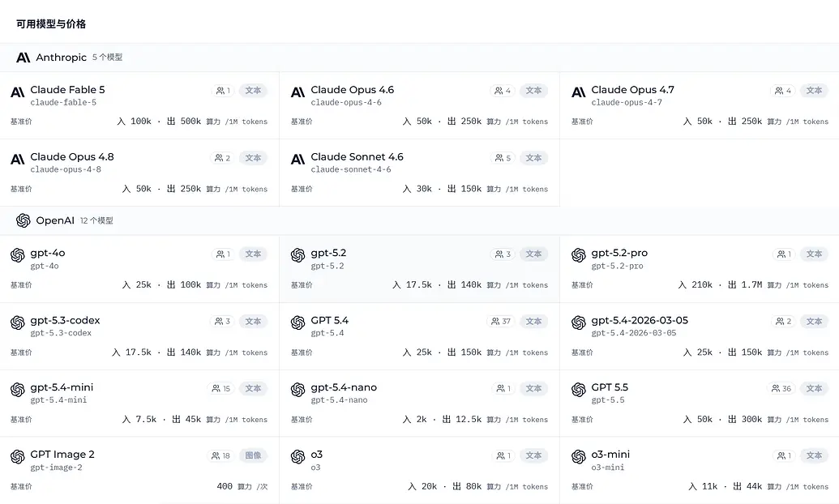Click the 基准价 label on the o3 card

[x=302, y=487]
